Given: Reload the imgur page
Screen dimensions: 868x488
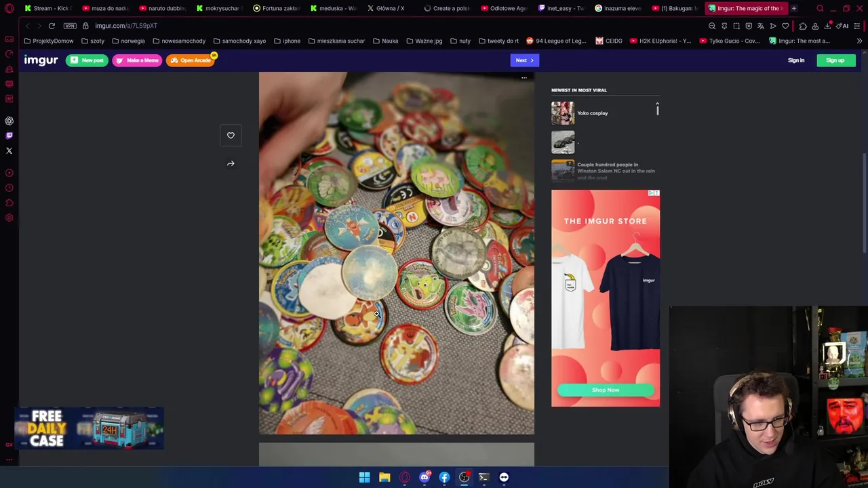Looking at the screenshot, I should pos(52,26).
